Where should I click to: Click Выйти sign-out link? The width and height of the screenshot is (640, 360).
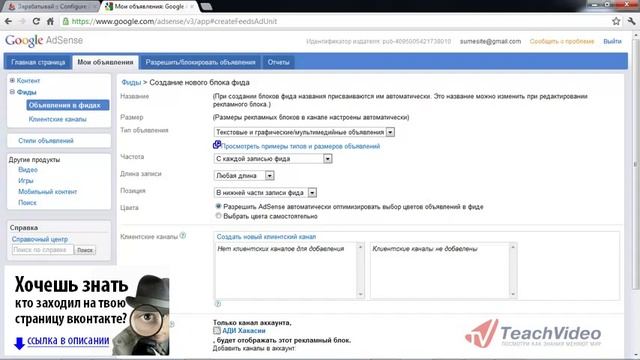pos(612,41)
